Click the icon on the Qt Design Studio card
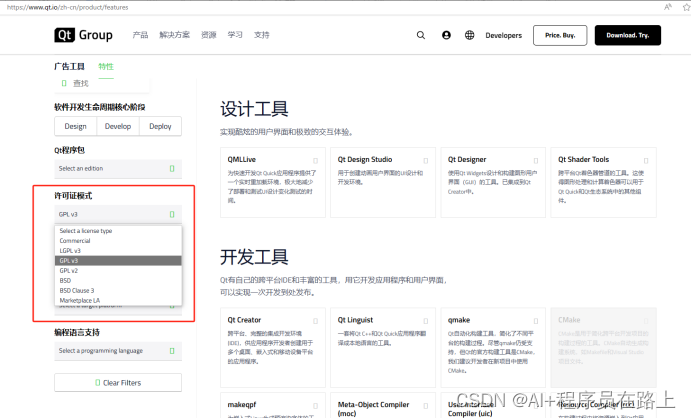The image size is (691, 419). tap(426, 160)
